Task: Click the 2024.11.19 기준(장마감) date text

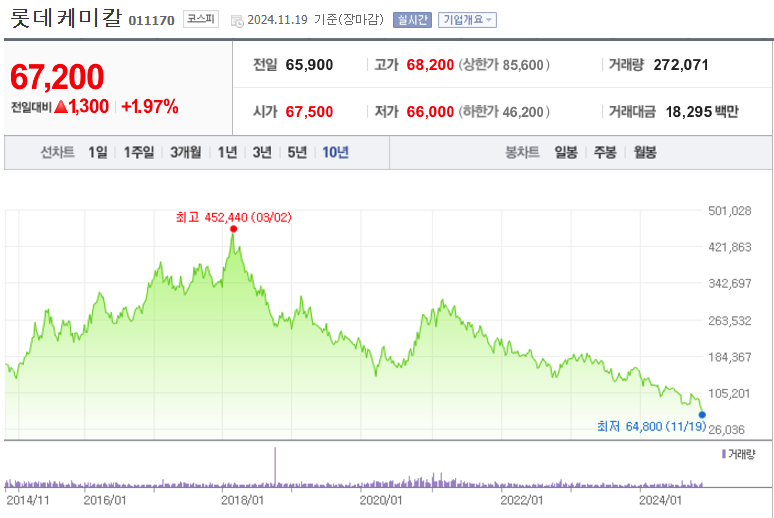Action: tap(315, 20)
